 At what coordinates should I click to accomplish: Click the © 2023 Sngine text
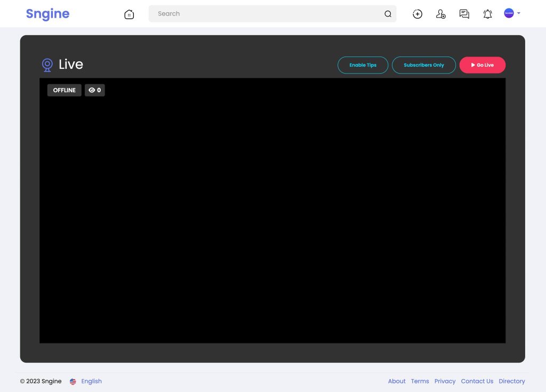point(41,381)
